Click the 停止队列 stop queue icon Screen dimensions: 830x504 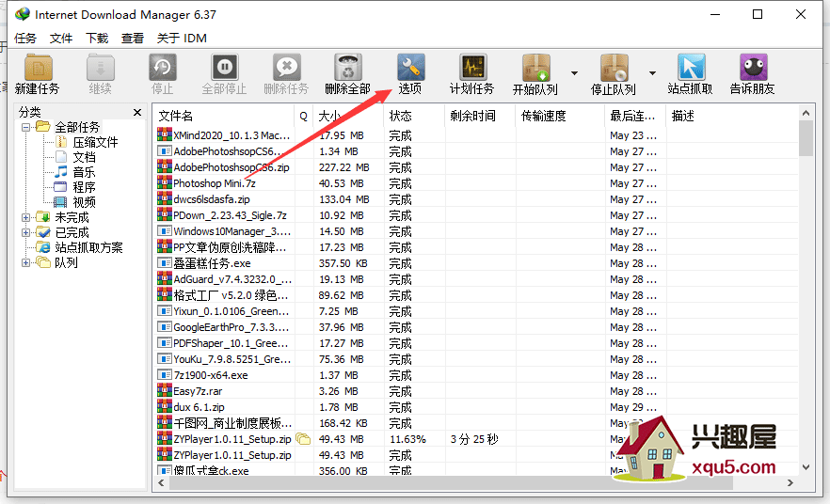614,68
